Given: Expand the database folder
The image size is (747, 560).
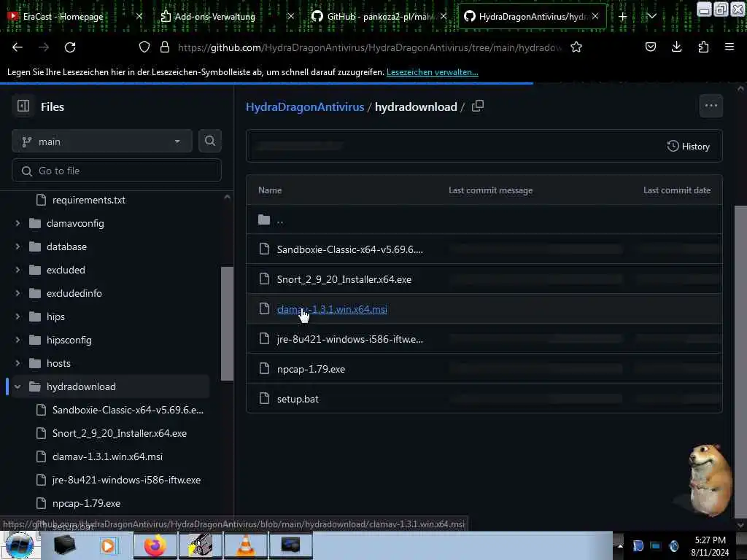Looking at the screenshot, I should pyautogui.click(x=18, y=246).
